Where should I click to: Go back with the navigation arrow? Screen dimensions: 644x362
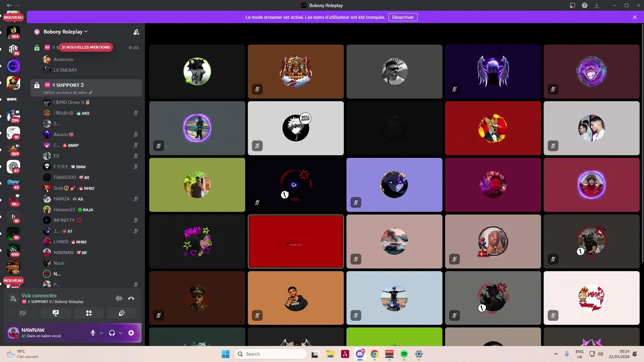coord(9,5)
